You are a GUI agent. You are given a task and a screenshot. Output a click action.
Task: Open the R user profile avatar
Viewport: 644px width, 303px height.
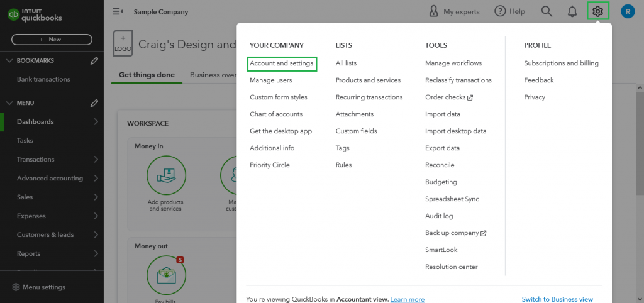click(x=628, y=11)
